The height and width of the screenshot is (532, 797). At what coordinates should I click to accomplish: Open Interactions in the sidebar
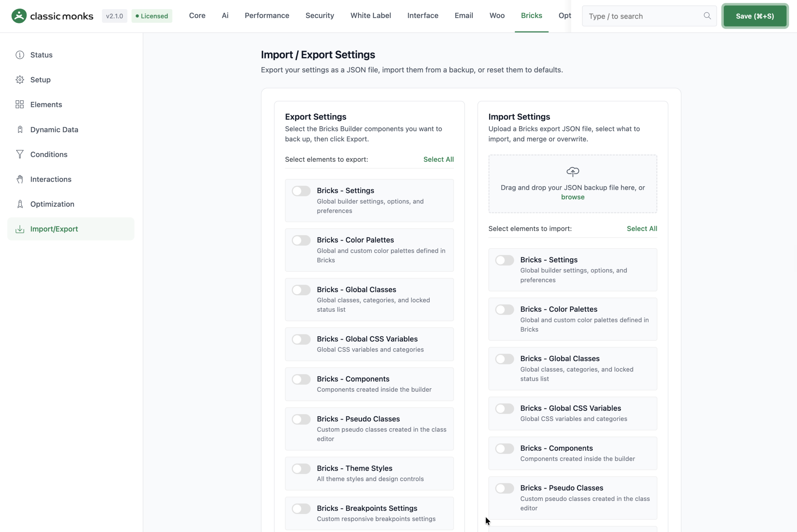[x=71, y=179]
